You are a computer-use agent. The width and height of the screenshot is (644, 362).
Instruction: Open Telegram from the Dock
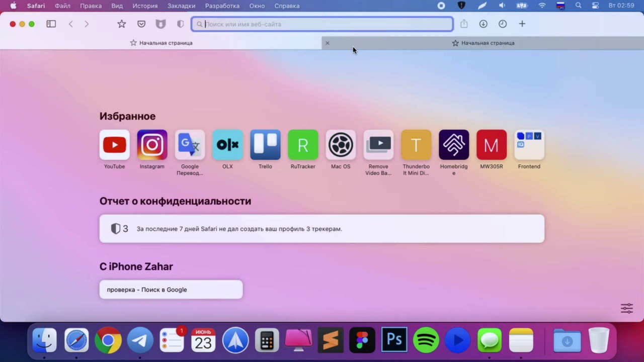(140, 341)
